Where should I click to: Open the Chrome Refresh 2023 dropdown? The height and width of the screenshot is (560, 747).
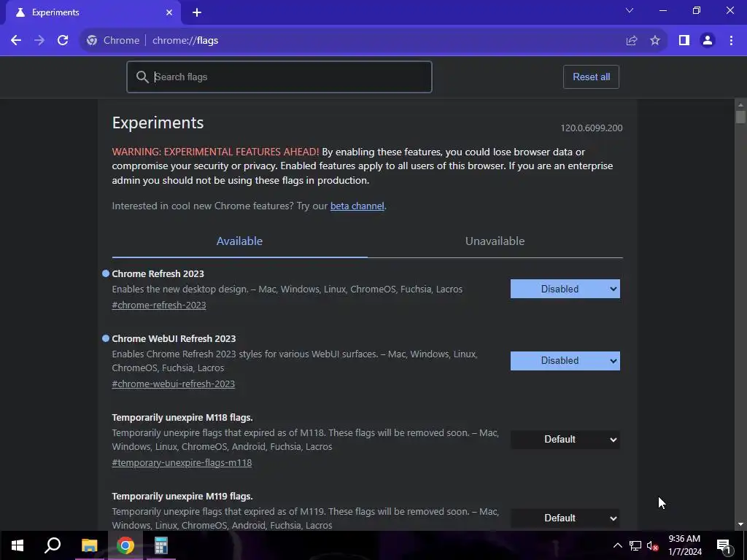[565, 289]
